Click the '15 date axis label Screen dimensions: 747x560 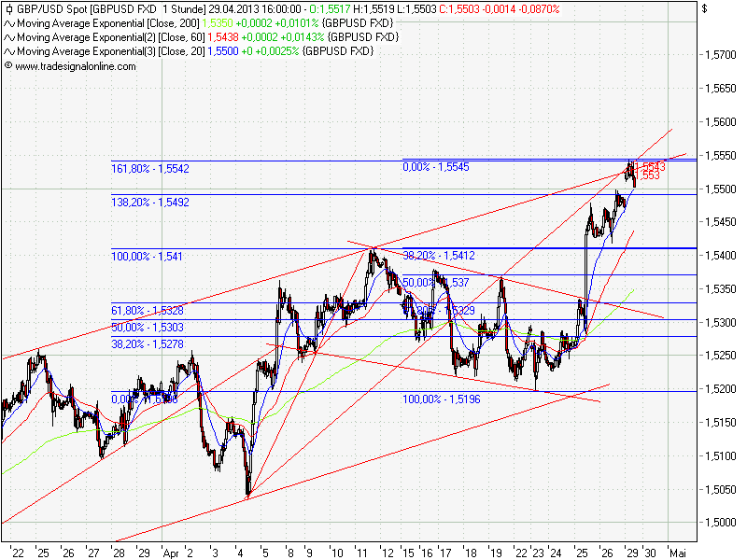pyautogui.click(x=407, y=553)
